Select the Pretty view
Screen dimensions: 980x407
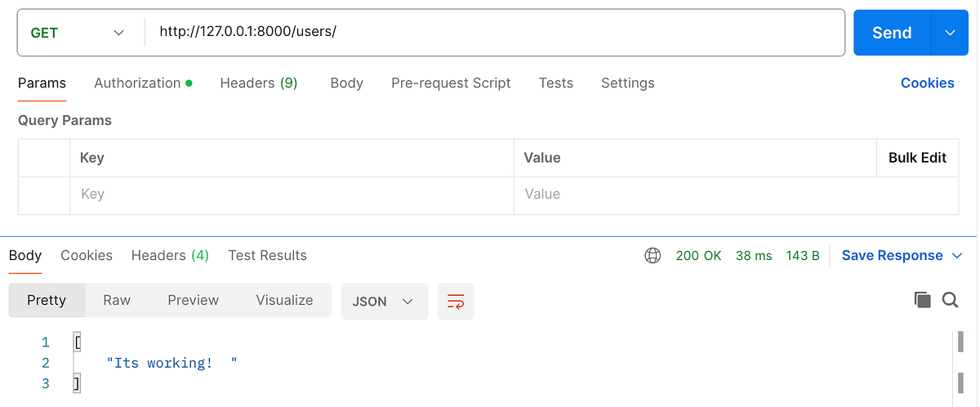(x=47, y=300)
